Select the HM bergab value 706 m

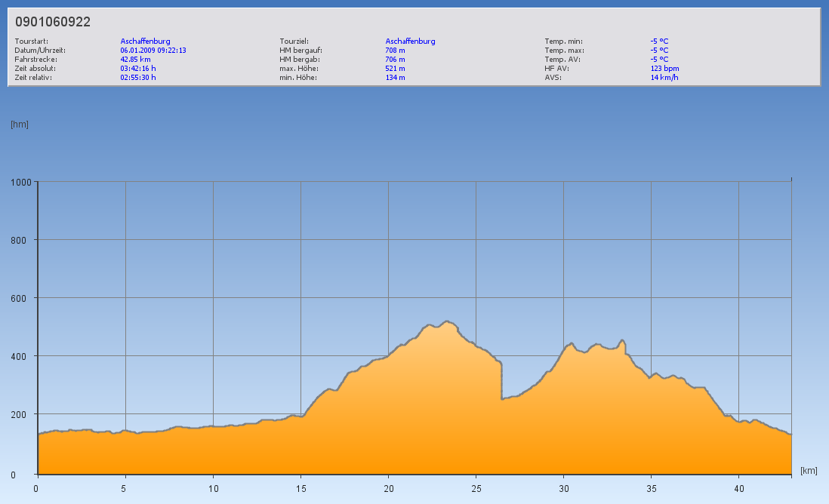tap(395, 60)
